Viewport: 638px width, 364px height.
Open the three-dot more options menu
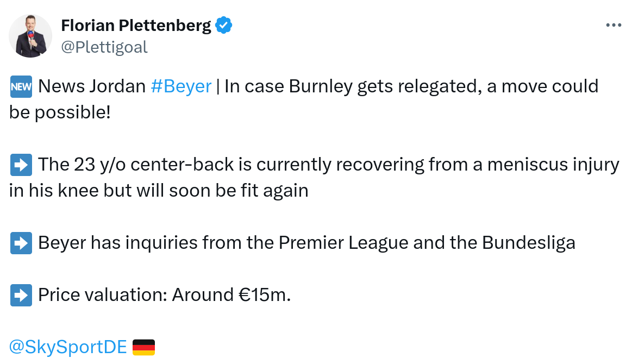tap(613, 25)
